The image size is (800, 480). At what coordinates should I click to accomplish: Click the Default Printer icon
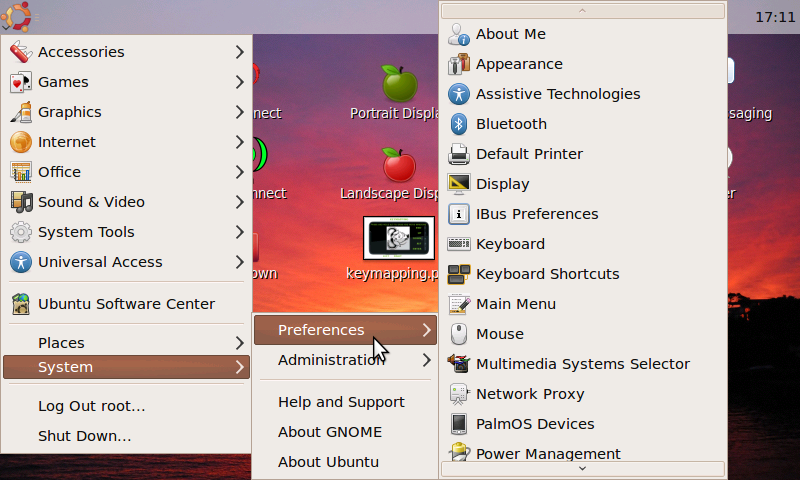(x=459, y=154)
